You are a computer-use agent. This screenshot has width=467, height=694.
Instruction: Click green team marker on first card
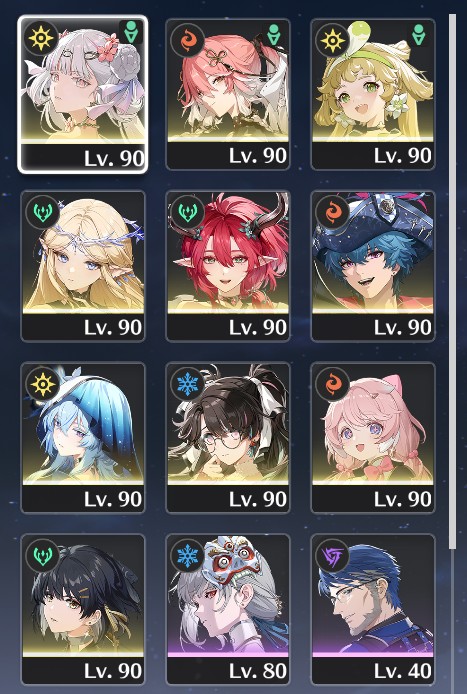[131, 33]
